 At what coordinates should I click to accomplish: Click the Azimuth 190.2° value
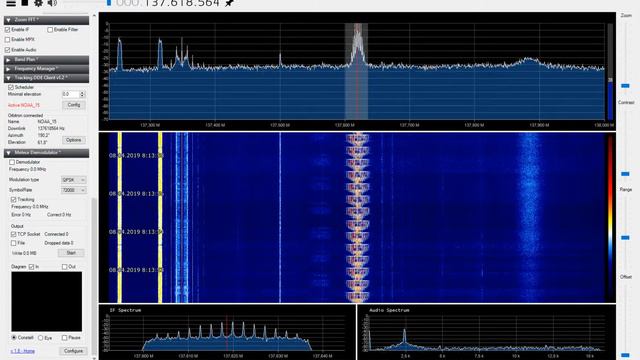pyautogui.click(x=43, y=136)
